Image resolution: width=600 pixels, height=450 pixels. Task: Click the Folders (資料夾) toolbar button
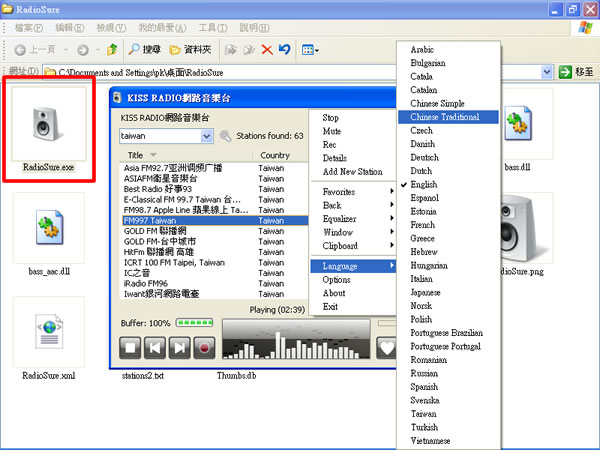point(190,49)
